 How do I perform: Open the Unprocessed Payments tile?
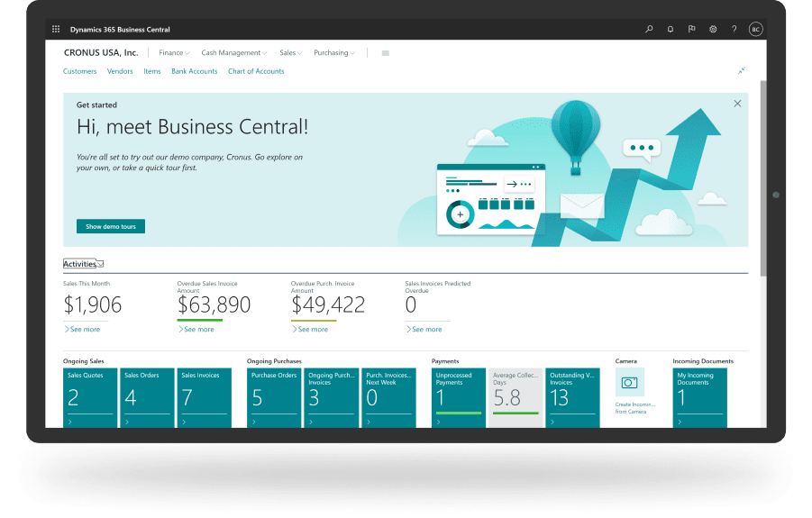tap(459, 397)
